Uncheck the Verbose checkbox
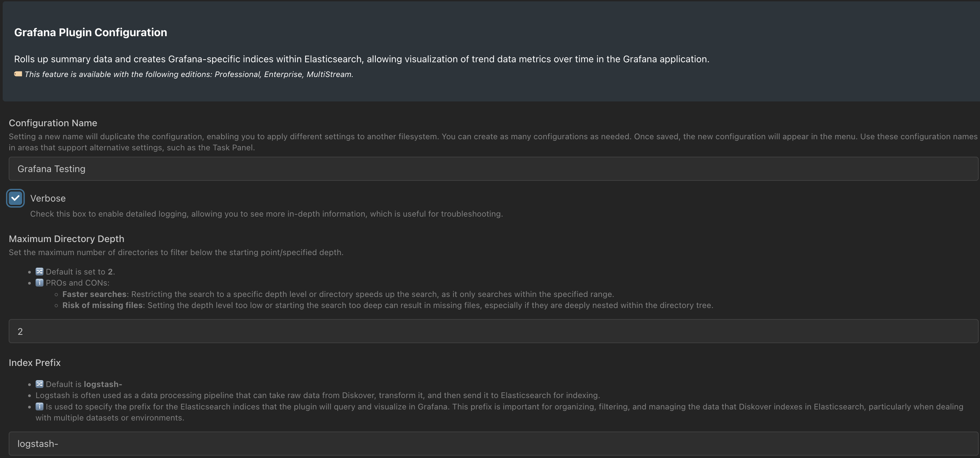 pyautogui.click(x=16, y=198)
